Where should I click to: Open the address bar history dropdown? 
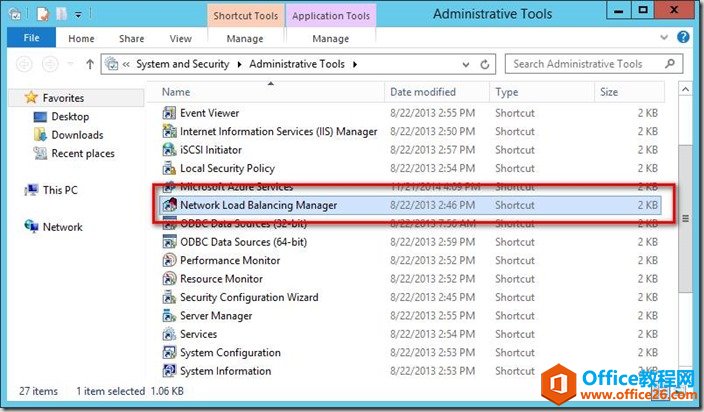pyautogui.click(x=466, y=64)
